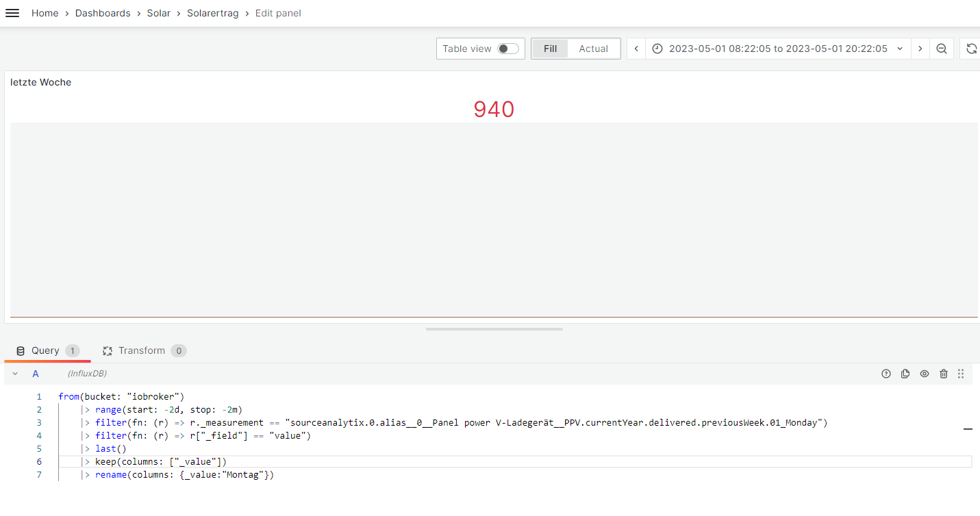
Task: Place cursor on the range(start) line
Action: coord(162,410)
